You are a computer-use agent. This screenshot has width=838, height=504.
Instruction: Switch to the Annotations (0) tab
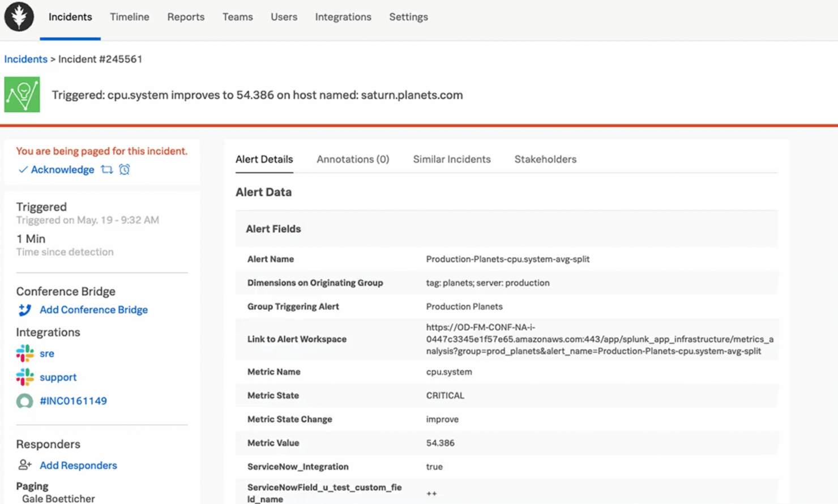point(352,159)
